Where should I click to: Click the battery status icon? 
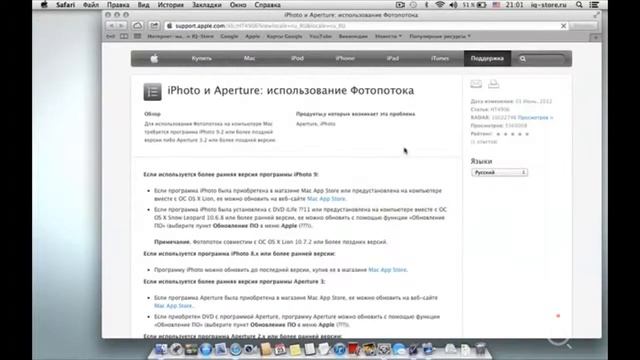click(x=482, y=5)
